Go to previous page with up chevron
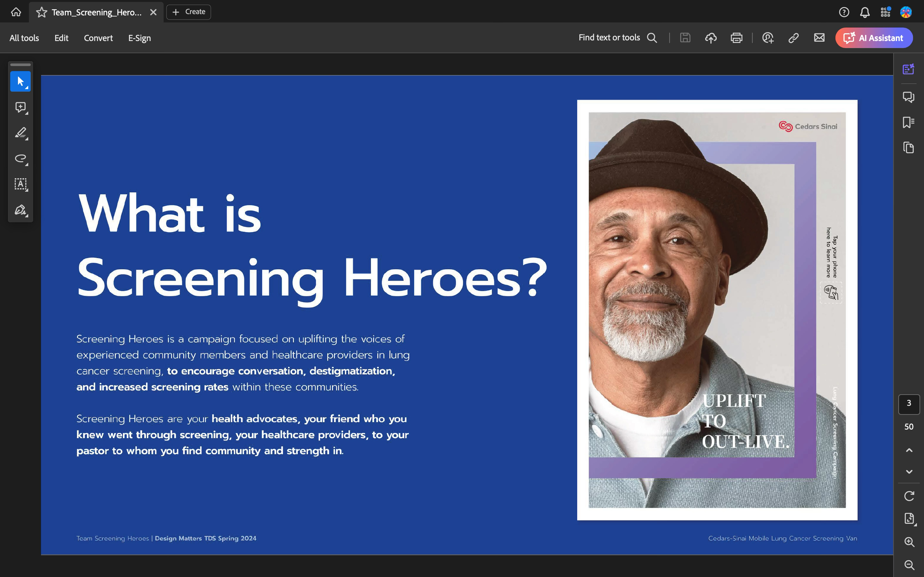 [x=909, y=450]
